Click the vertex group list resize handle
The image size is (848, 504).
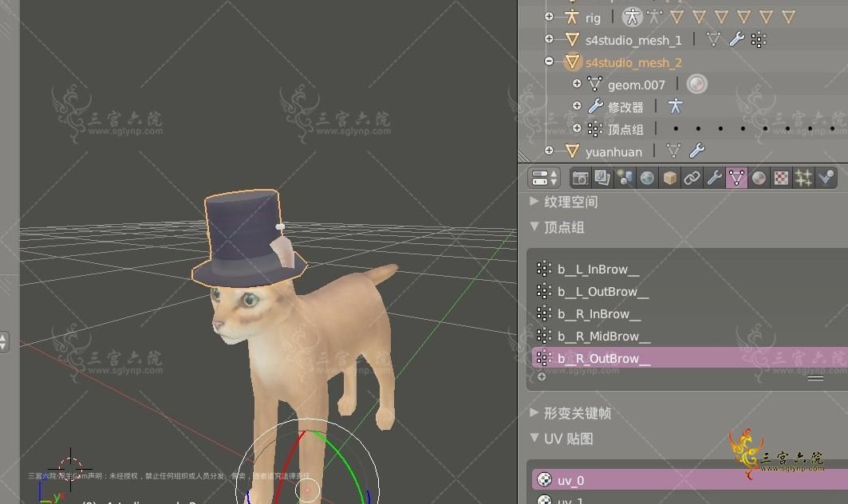(815, 378)
